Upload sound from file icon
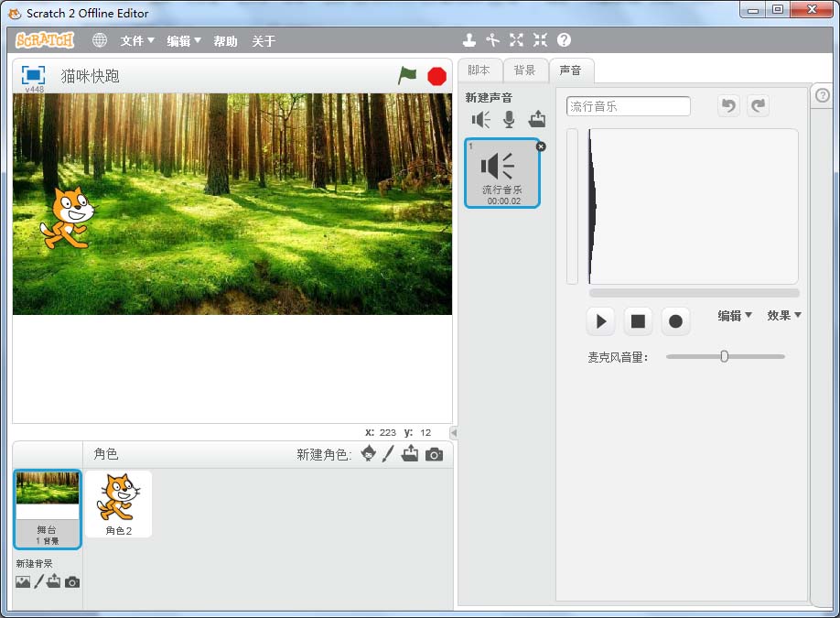This screenshot has height=618, width=840. click(537, 119)
